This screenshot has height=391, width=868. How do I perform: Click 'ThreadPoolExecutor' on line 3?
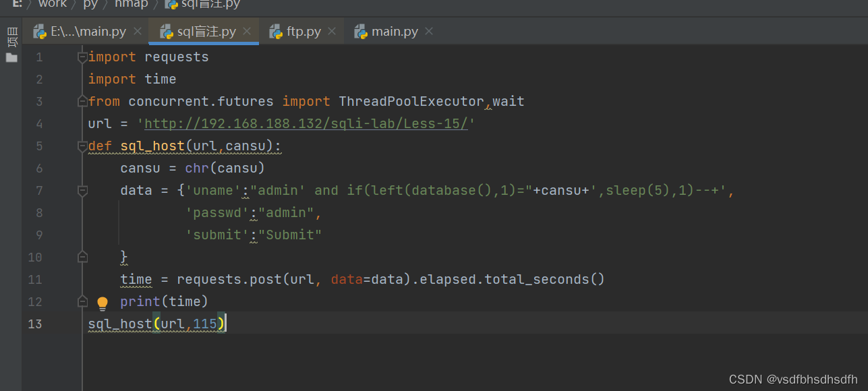[x=411, y=102]
